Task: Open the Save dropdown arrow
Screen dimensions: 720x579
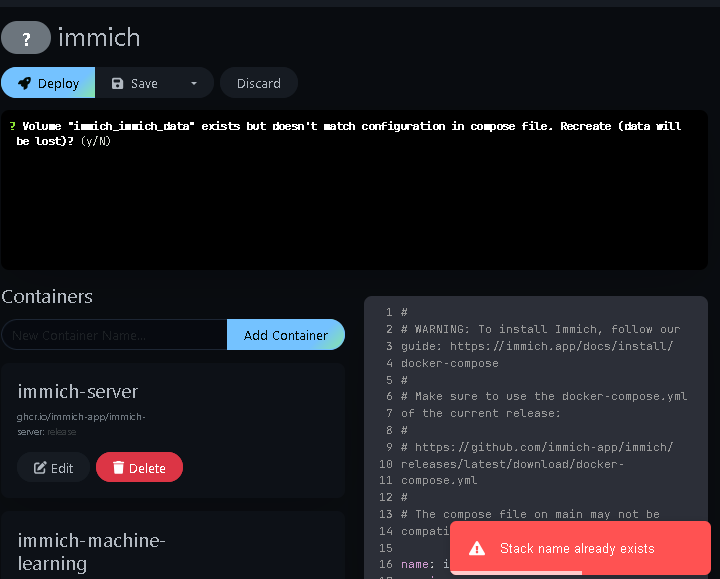Action: coord(194,83)
